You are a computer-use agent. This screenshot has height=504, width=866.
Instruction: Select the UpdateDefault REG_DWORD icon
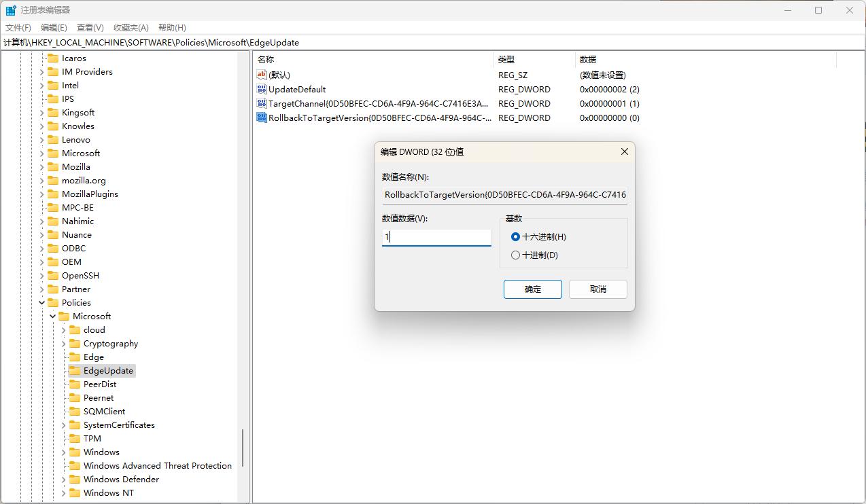pos(262,89)
